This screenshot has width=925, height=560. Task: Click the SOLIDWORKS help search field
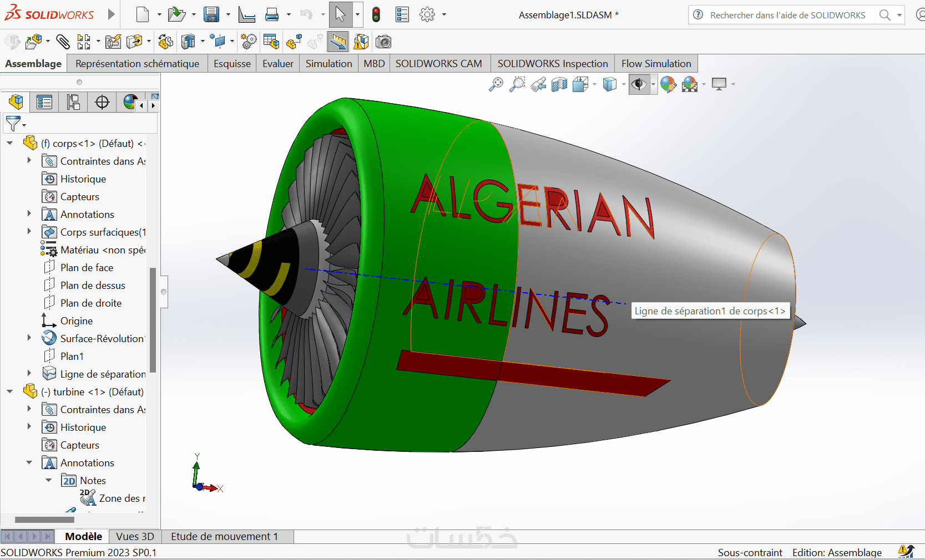click(x=787, y=15)
